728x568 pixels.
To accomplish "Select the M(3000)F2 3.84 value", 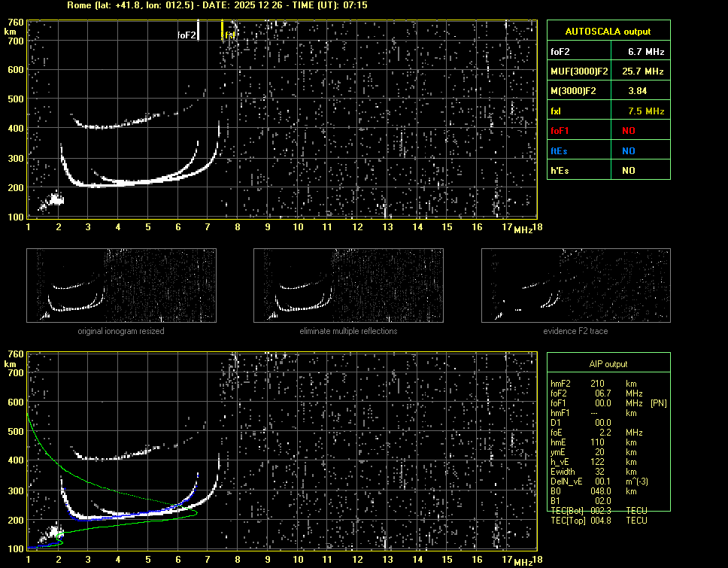I will pyautogui.click(x=638, y=91).
